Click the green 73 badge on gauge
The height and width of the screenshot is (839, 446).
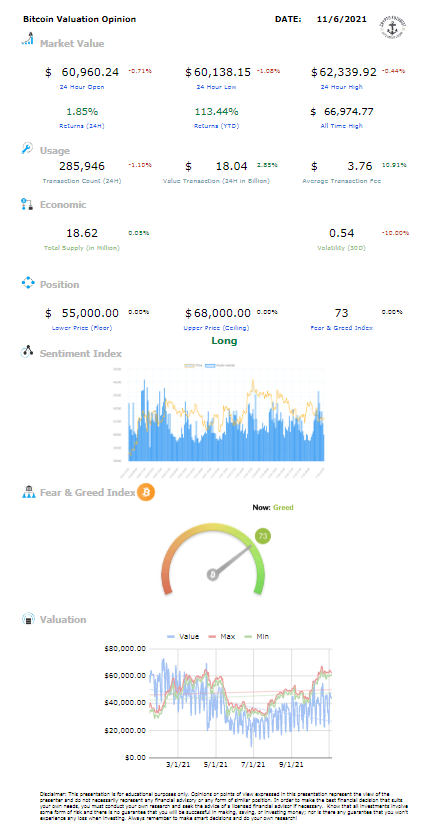click(x=262, y=536)
